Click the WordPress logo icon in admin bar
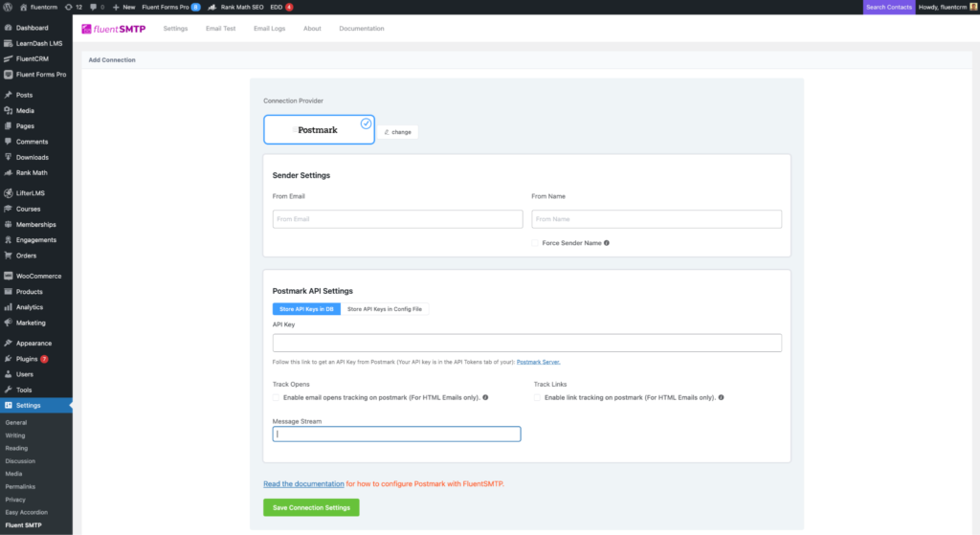The width and height of the screenshot is (980, 535). coord(8,7)
